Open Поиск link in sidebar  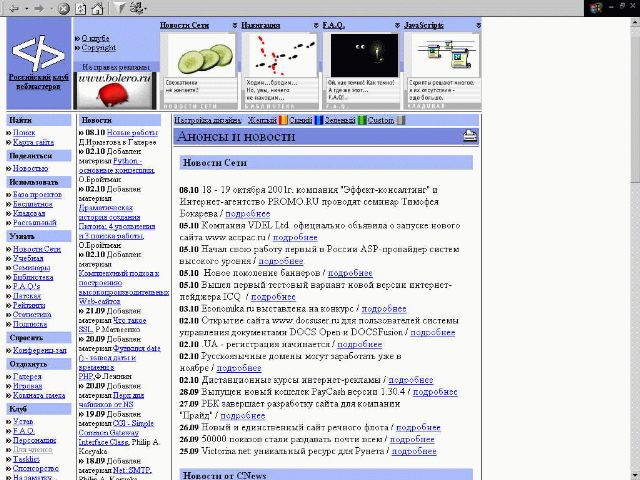pos(24,133)
